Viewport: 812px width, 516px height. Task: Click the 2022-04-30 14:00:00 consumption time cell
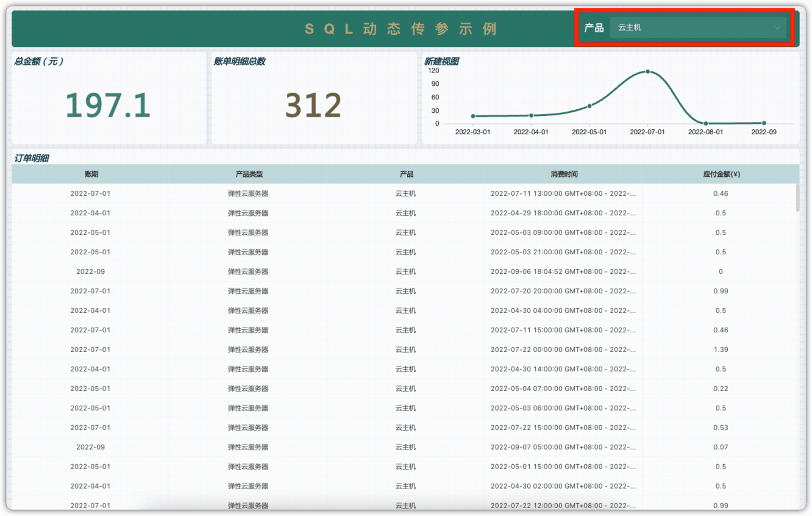[563, 369]
